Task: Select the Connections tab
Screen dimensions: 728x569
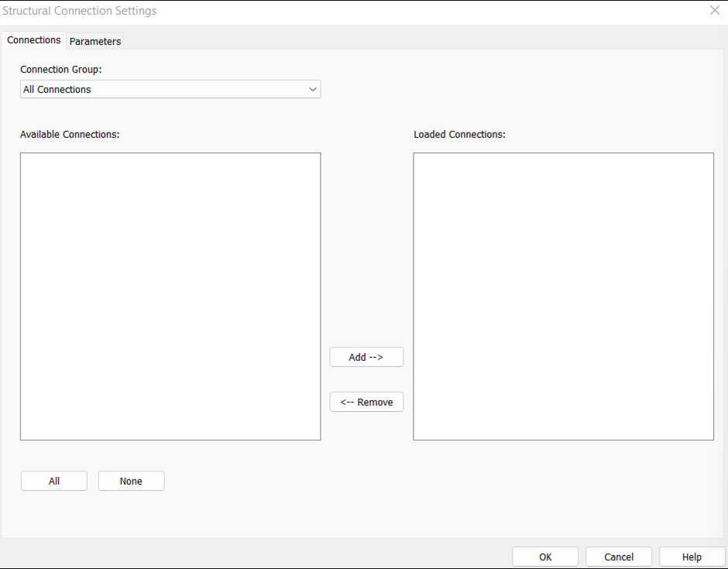Action: (x=33, y=39)
